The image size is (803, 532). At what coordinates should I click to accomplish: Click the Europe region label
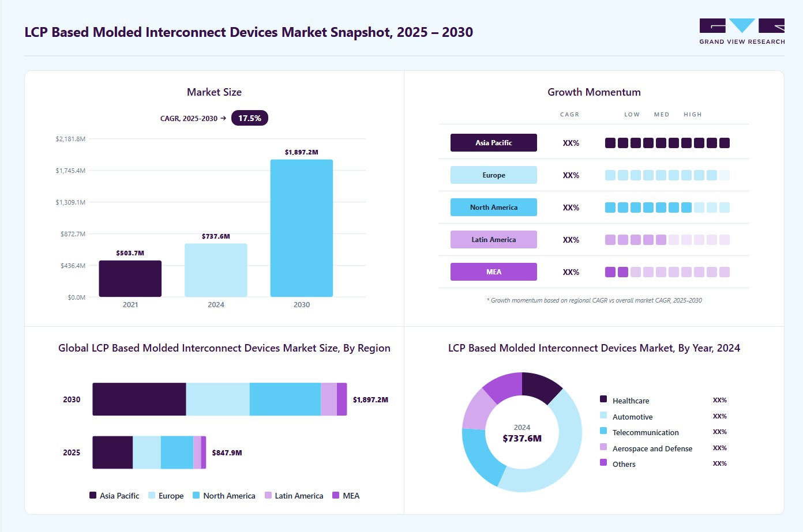tap(494, 175)
